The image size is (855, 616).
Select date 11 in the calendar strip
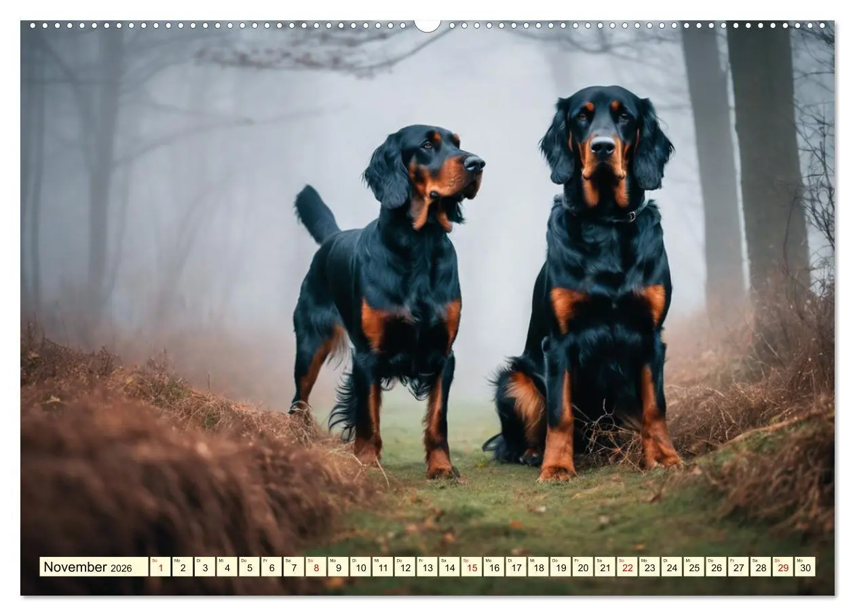382,567
